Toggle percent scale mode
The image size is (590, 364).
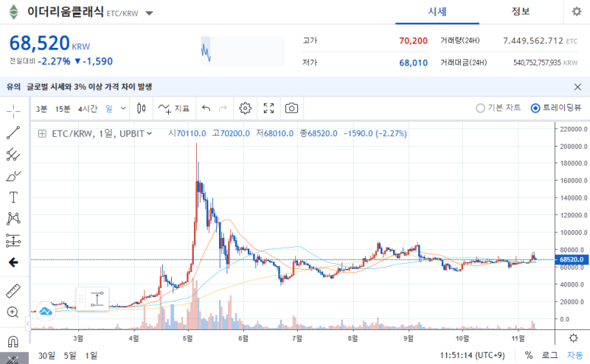[529, 355]
